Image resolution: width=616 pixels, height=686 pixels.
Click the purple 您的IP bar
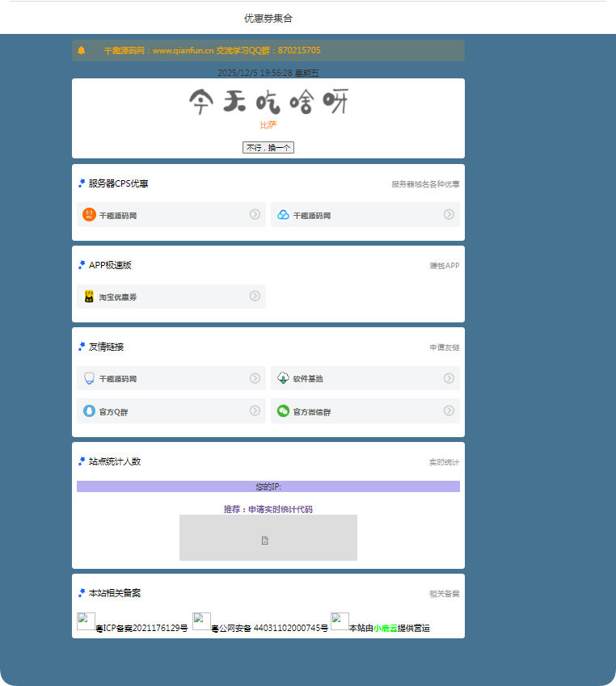click(268, 486)
